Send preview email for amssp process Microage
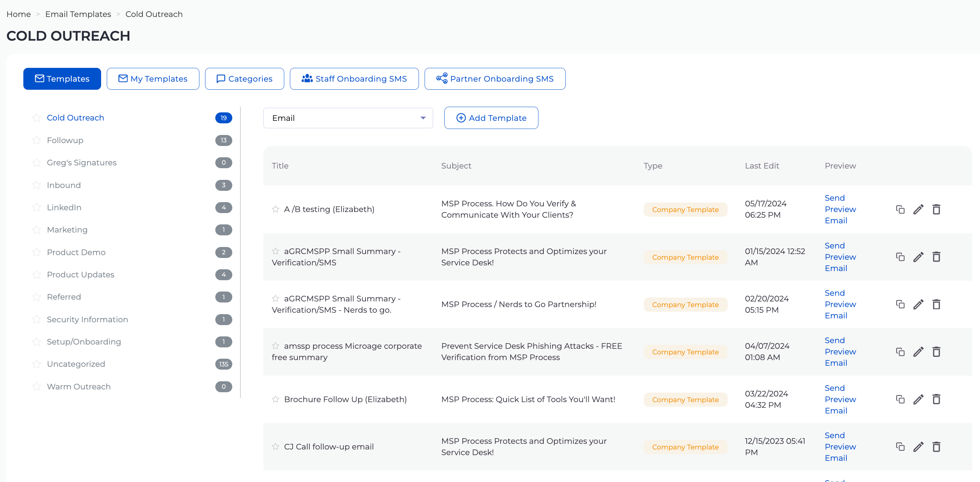Viewport: 980px width, 482px height. (x=840, y=352)
